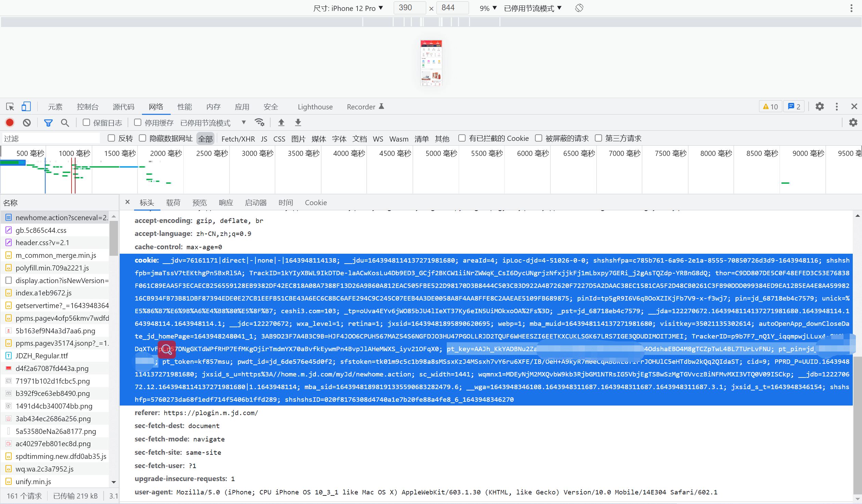Toggle hide data URLs (隐藏数据网址) checkbox
Screen dimensions: 862x504
142,138
